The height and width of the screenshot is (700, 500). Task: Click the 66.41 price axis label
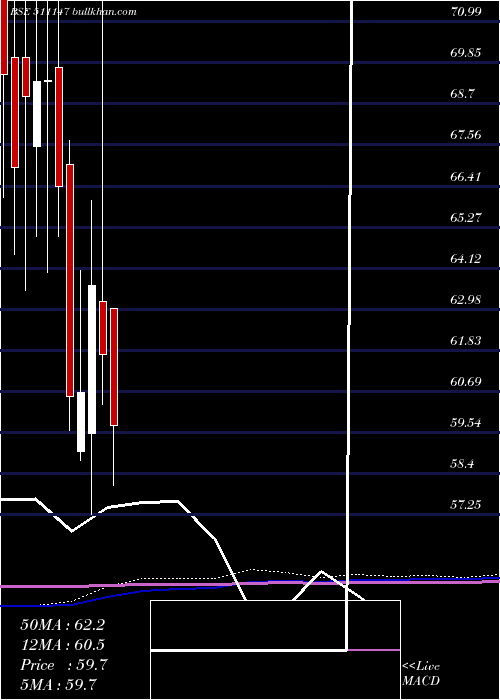pos(466,177)
